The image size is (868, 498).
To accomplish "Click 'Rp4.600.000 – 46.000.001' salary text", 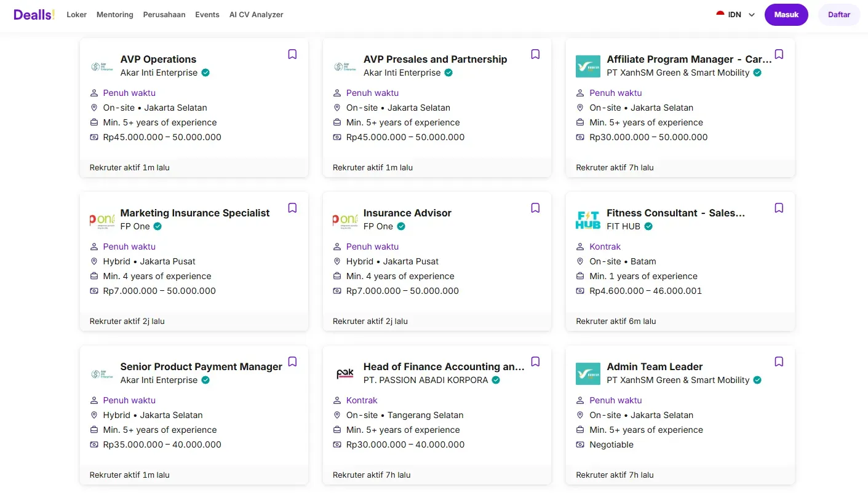I will coord(645,291).
